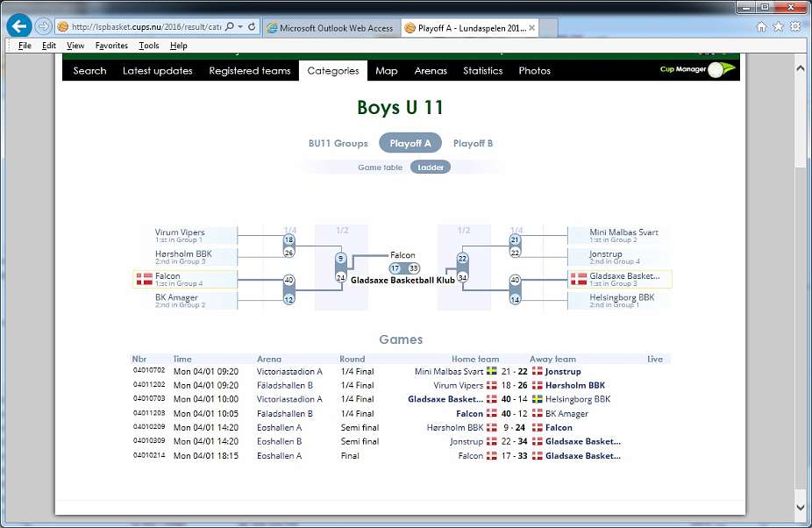Click the Outlook Web Access tab favicon
812x528 pixels.
click(272, 26)
